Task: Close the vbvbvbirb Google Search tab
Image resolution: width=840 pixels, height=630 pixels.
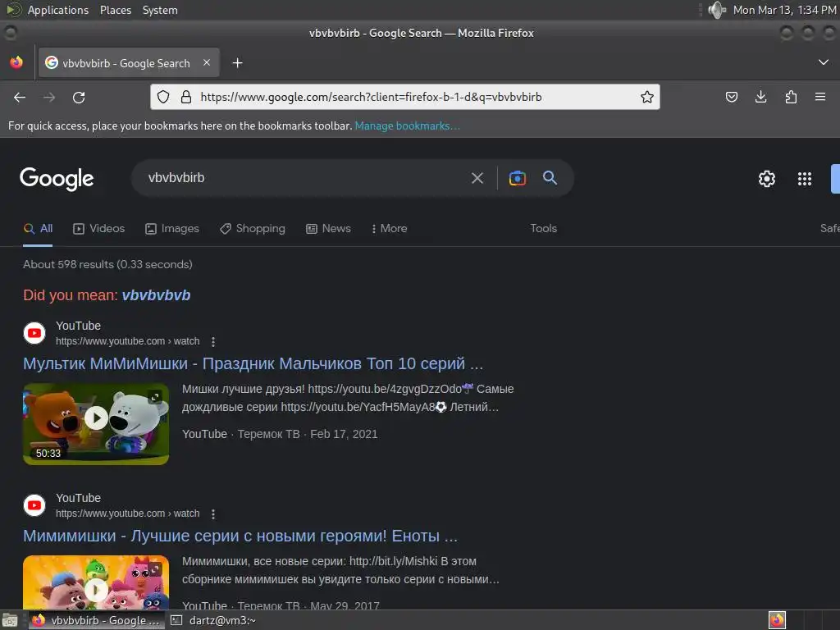Action: [x=207, y=62]
